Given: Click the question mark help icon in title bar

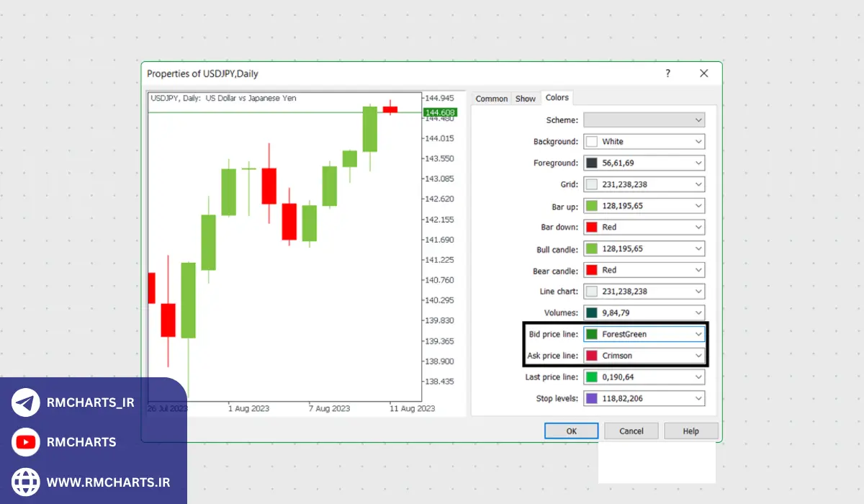Looking at the screenshot, I should click(x=667, y=73).
